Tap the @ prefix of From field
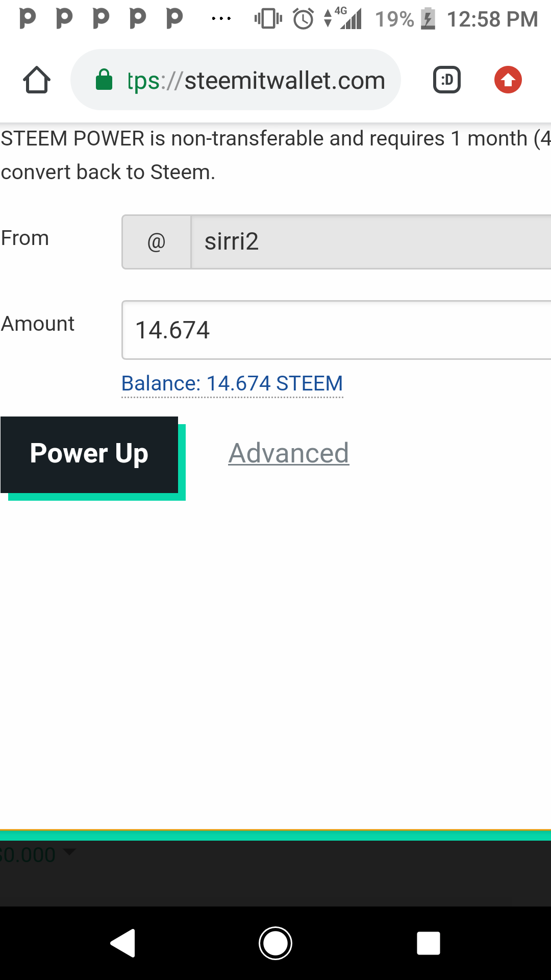The image size is (551, 980). (x=156, y=242)
